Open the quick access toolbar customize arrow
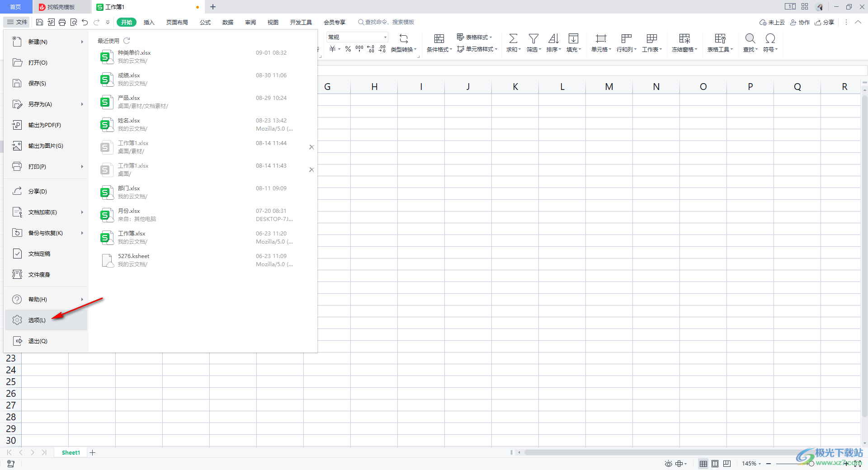Screen dimensions: 868x470 [x=108, y=22]
